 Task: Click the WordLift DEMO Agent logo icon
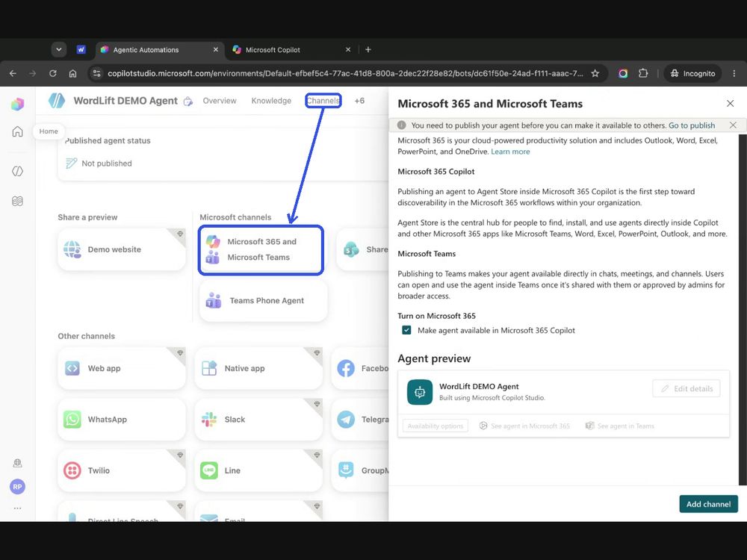point(57,101)
